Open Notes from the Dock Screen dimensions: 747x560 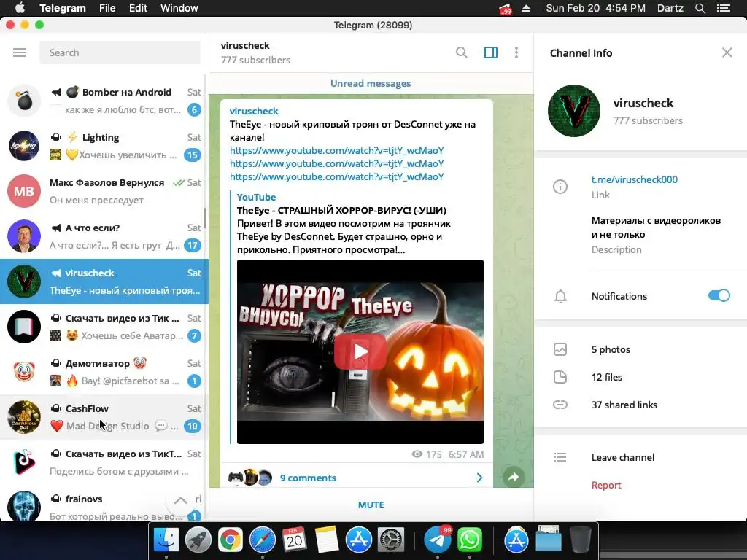pos(326,540)
